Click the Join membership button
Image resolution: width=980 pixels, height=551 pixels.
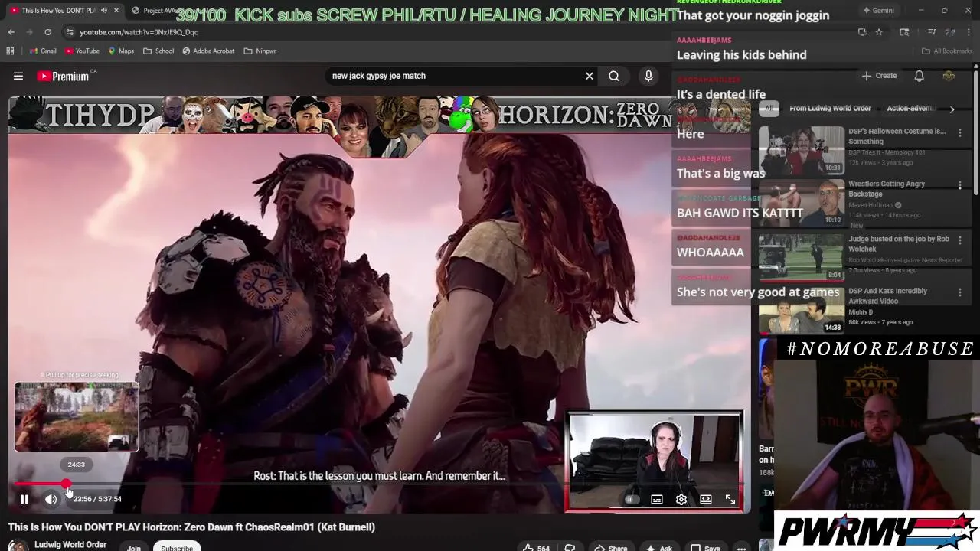click(134, 547)
